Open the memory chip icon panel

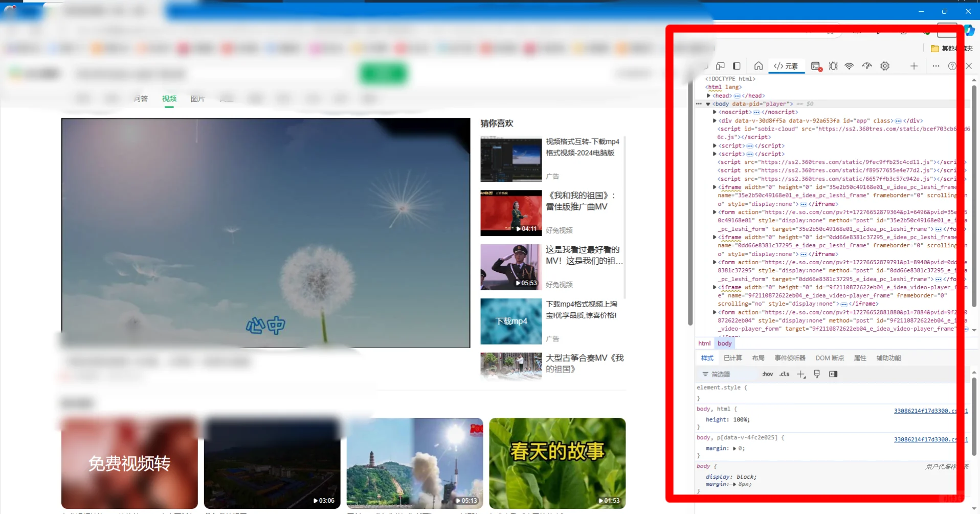885,66
